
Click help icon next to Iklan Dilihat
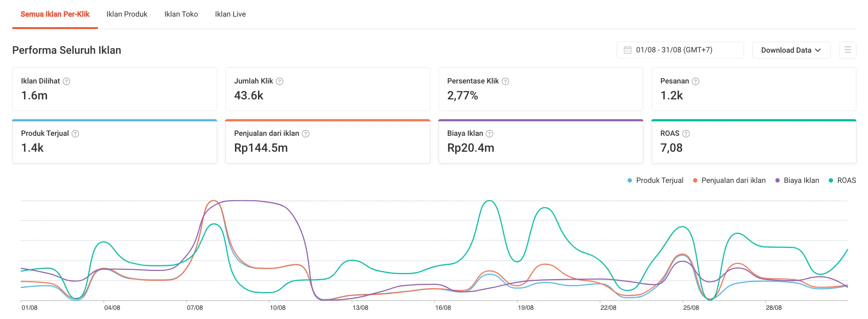[x=66, y=81]
